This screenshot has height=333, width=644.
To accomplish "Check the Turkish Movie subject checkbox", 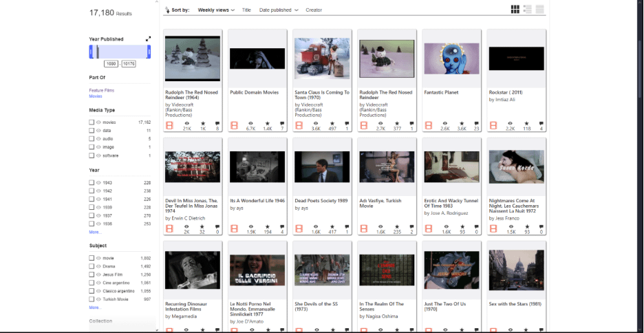I will tap(92, 299).
